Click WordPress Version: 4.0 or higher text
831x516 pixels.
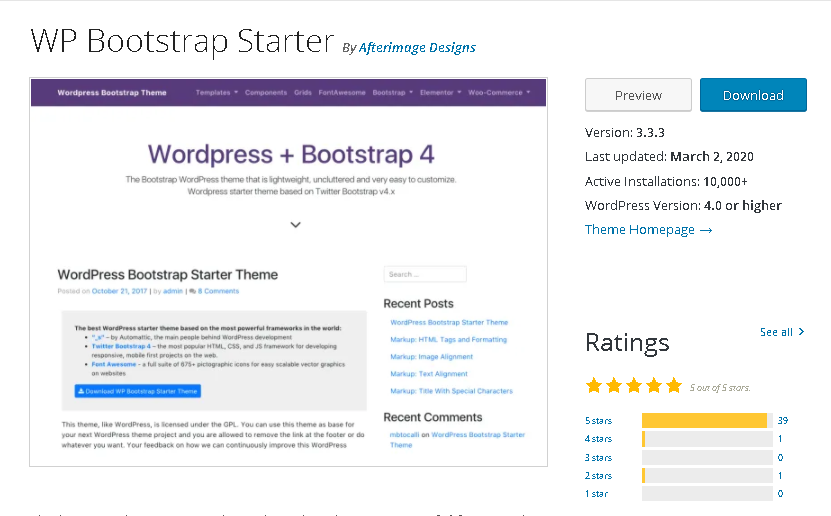coord(683,206)
